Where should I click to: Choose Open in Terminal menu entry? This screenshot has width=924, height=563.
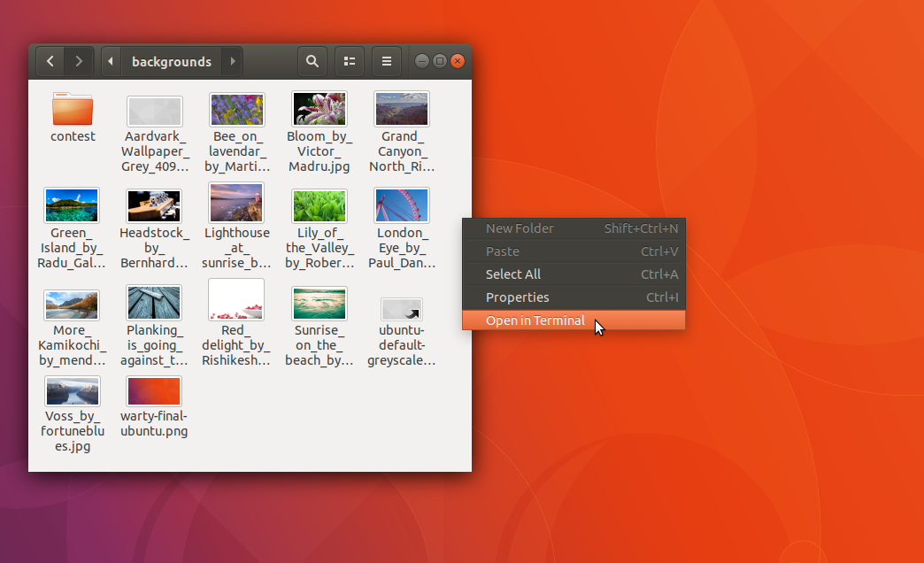tap(574, 320)
